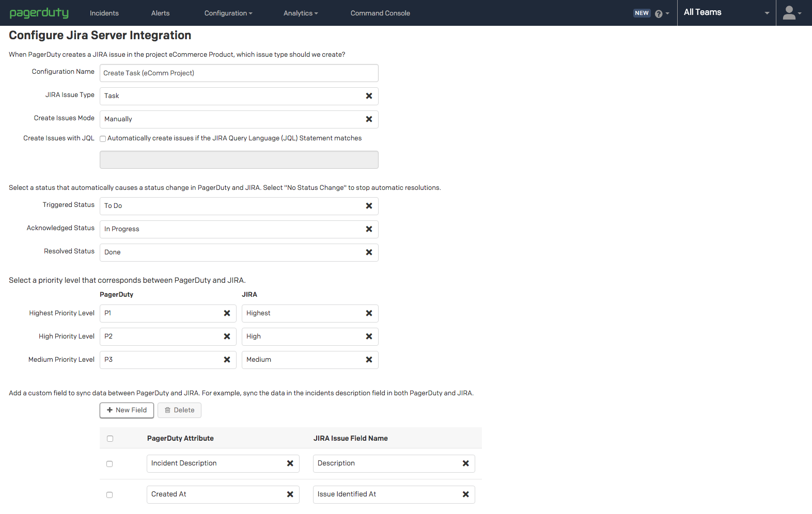Screen dimensions: 812x514
Task: Click the 'PagerDuty Attribute' column header
Action: click(180, 438)
